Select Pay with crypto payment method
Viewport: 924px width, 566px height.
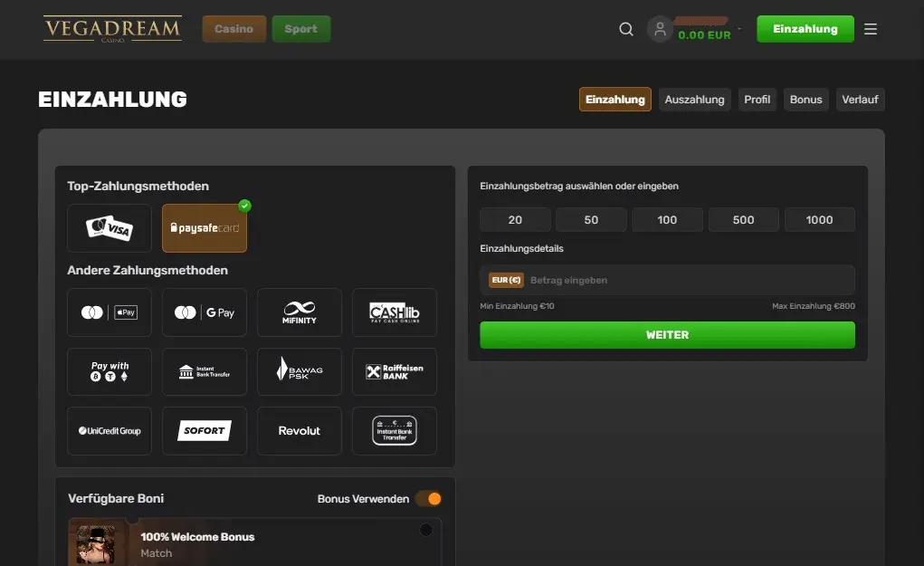110,371
